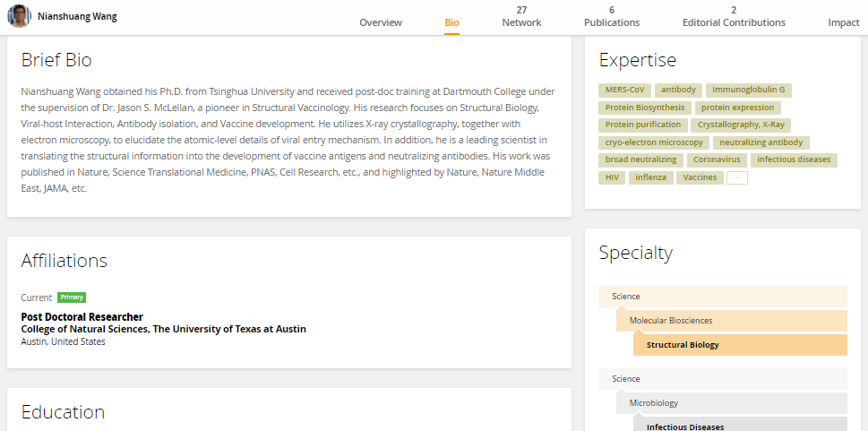Click the green Primary affiliation badge
Viewport: 868px width, 431px height.
(72, 297)
